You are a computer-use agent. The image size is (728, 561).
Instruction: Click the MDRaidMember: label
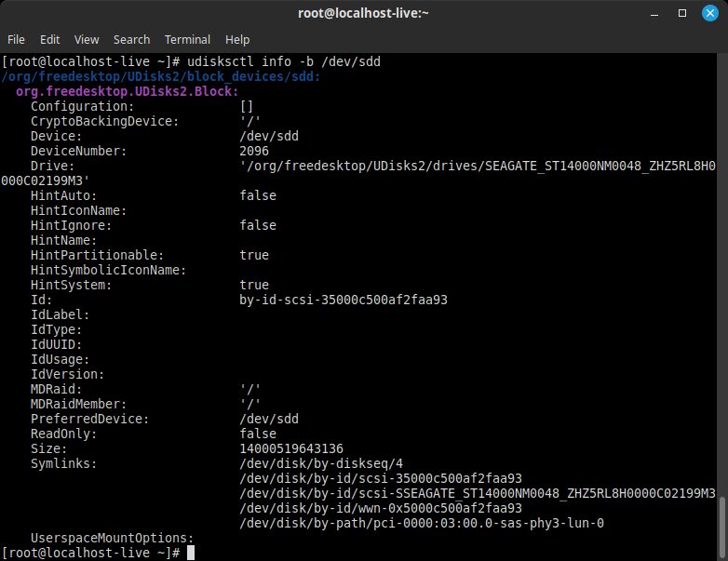tap(78, 404)
